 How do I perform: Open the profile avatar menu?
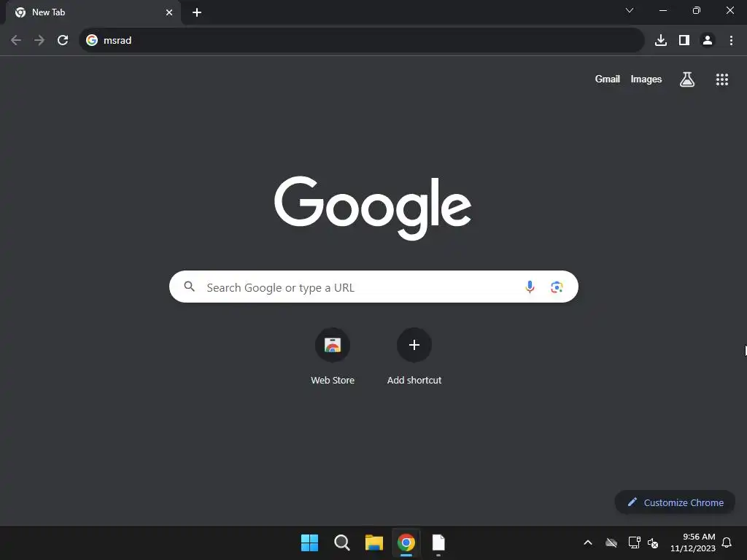point(708,41)
